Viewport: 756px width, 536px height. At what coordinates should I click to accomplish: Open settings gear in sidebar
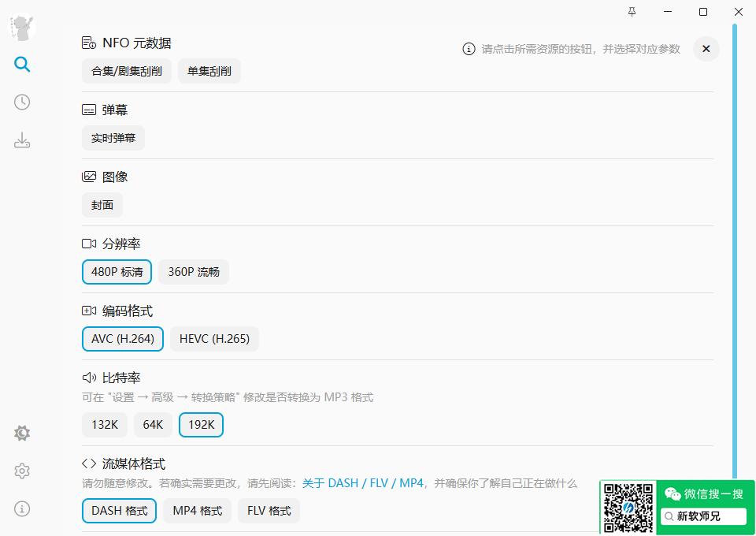point(22,471)
